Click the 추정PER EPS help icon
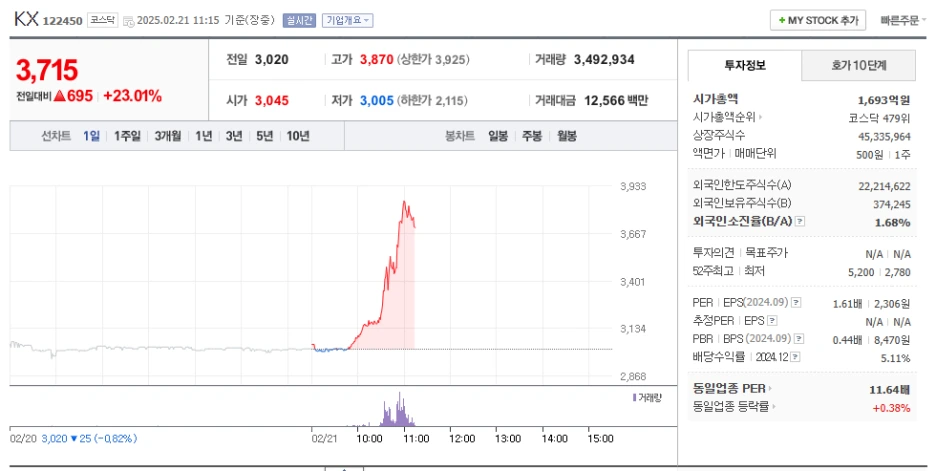The width and height of the screenshot is (936, 471). tap(772, 321)
